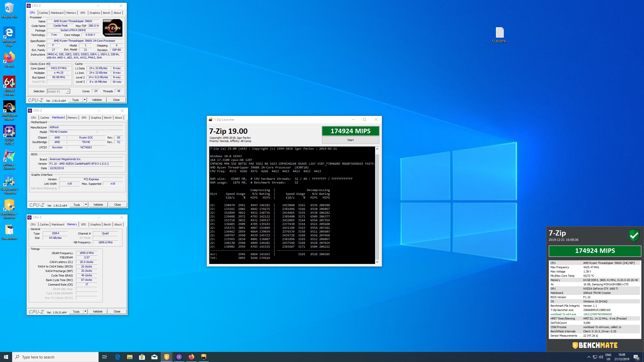Select AIDA64 Extreme desktop icon
Screen dimensions: 644x362
9,86
